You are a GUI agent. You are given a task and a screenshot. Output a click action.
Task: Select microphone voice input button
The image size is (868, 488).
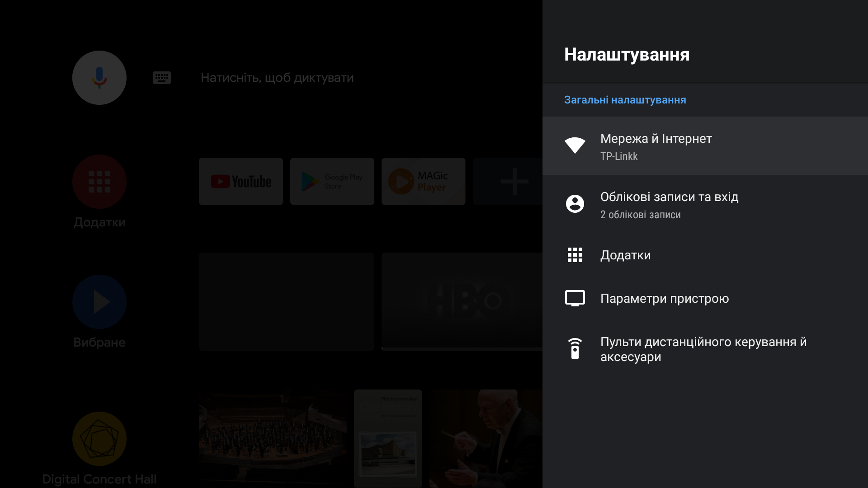click(x=99, y=77)
